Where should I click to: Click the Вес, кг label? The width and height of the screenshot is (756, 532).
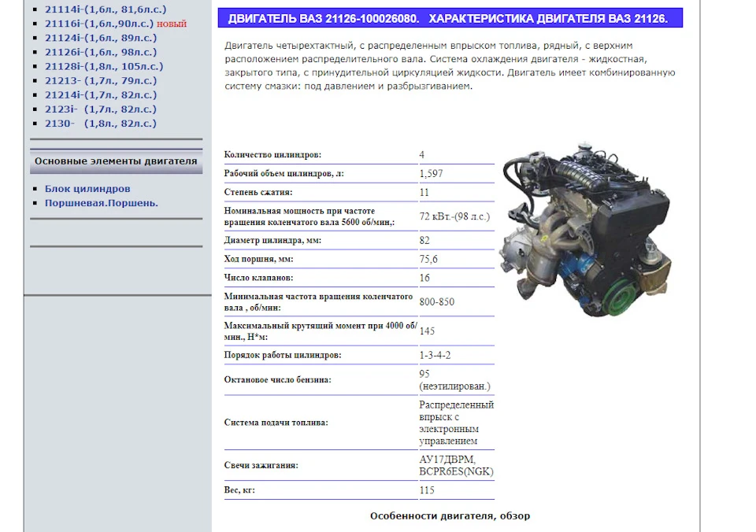239,490
